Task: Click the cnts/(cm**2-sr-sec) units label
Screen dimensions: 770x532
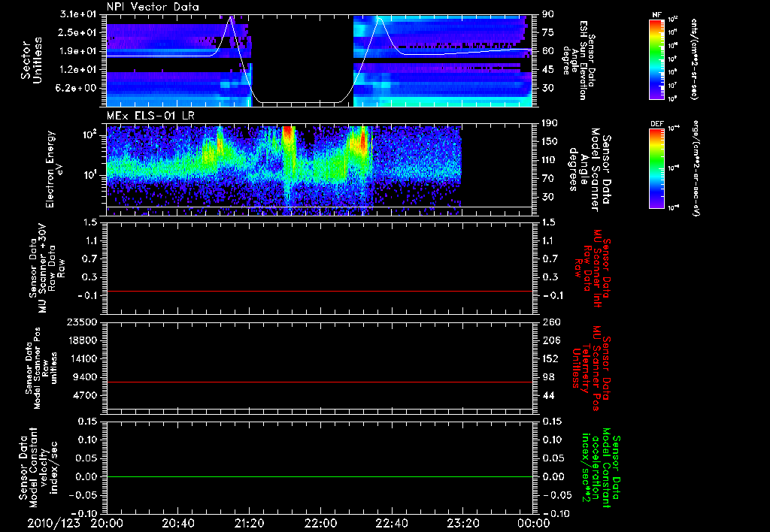Action: pos(694,59)
